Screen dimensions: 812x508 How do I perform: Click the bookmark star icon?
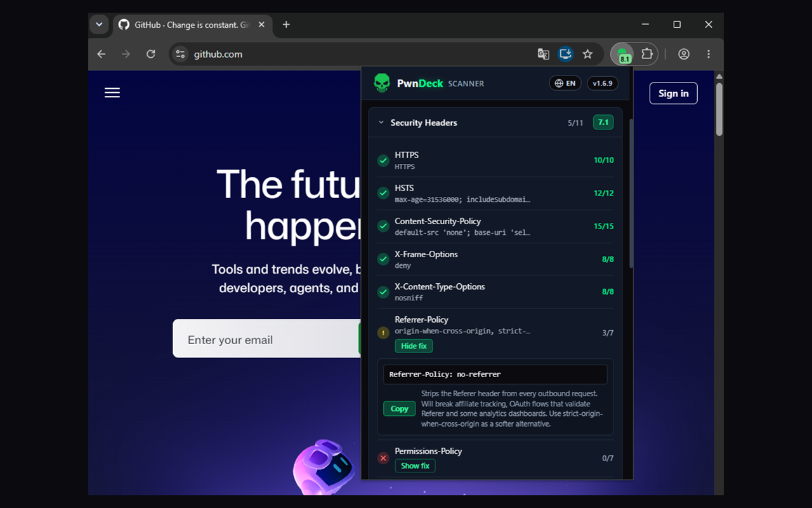click(x=587, y=54)
